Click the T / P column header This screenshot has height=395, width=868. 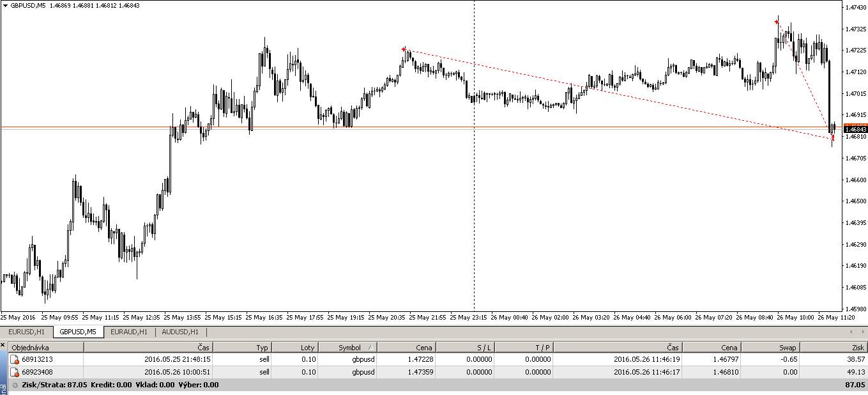pyautogui.click(x=525, y=347)
